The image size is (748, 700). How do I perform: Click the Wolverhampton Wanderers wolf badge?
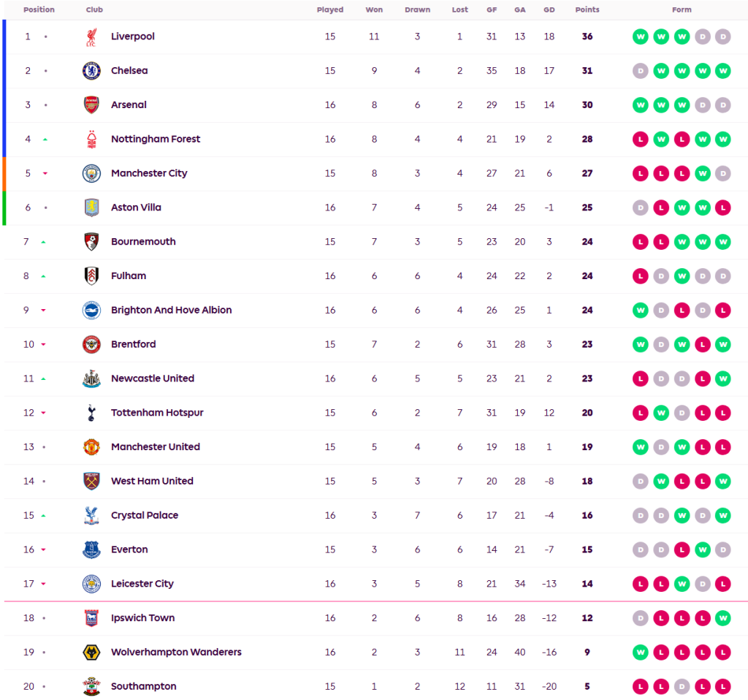91,653
